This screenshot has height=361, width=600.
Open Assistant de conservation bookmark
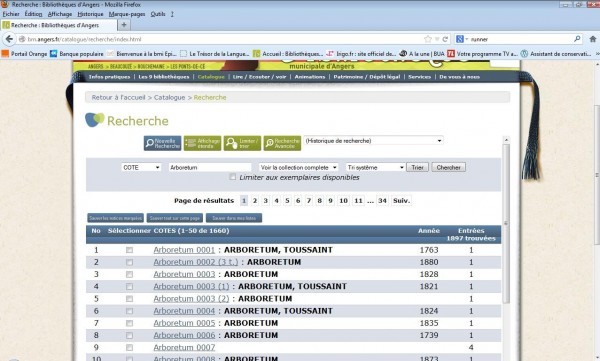pyautogui.click(x=556, y=54)
